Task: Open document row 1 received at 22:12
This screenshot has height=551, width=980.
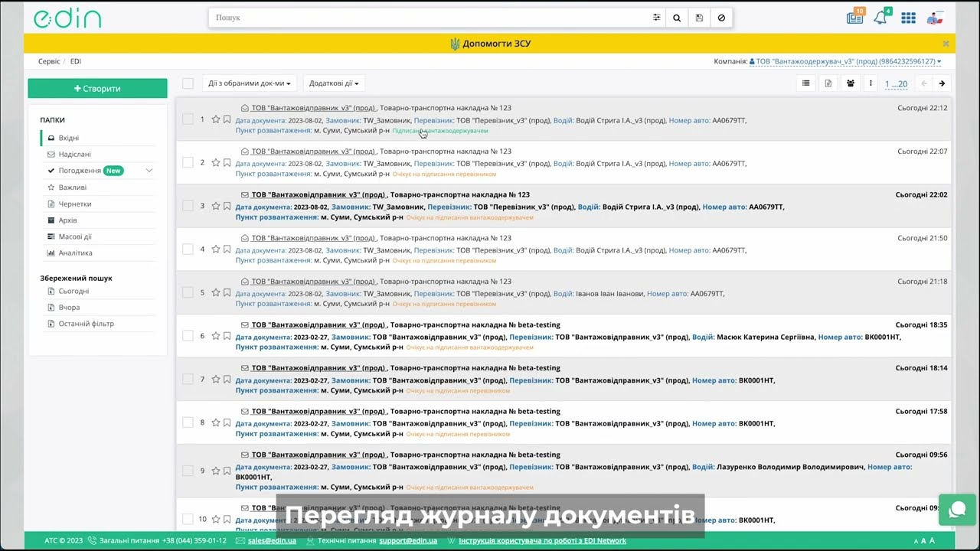Action: tap(563, 119)
